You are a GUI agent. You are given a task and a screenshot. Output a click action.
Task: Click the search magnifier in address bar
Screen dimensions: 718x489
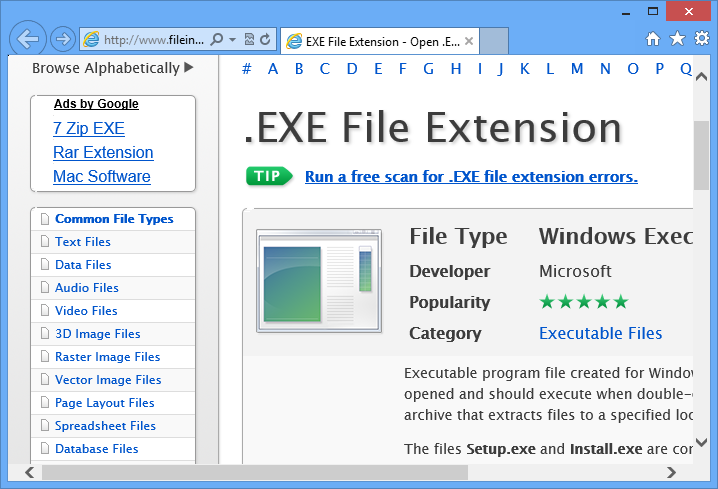coord(217,39)
